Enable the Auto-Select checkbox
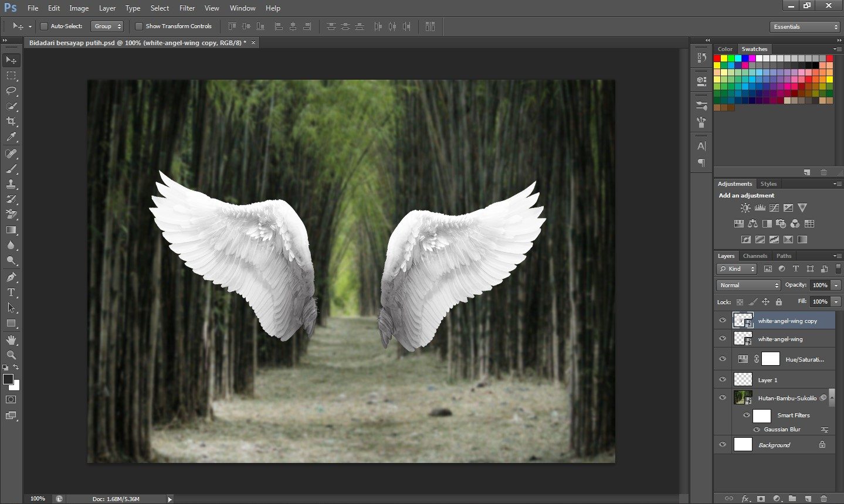 (x=44, y=26)
